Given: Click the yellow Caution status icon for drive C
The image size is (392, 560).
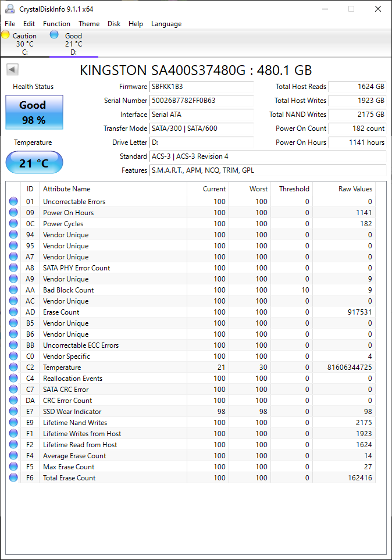Looking at the screenshot, I should (6, 35).
